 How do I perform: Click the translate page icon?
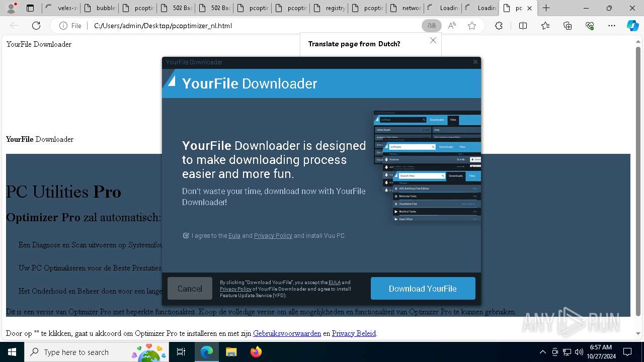coord(431,26)
